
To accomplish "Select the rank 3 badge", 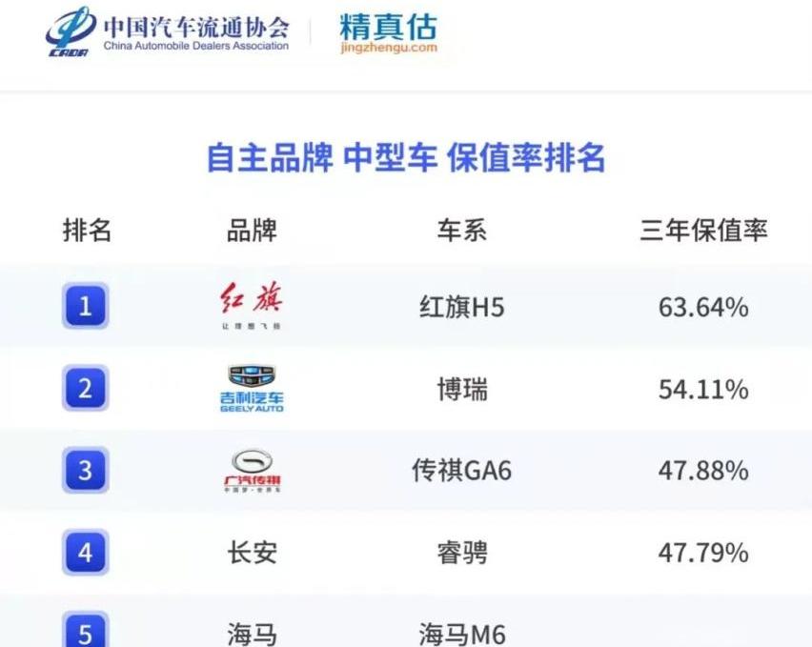I will click(86, 471).
